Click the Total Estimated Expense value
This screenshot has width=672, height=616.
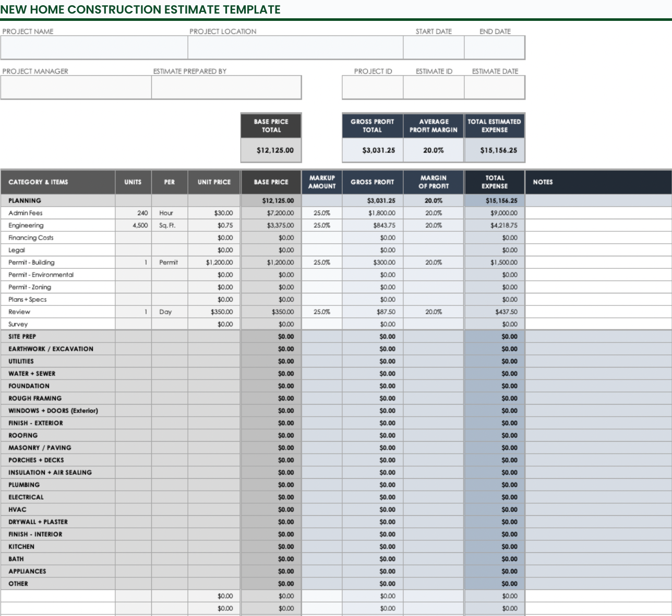[x=494, y=149]
